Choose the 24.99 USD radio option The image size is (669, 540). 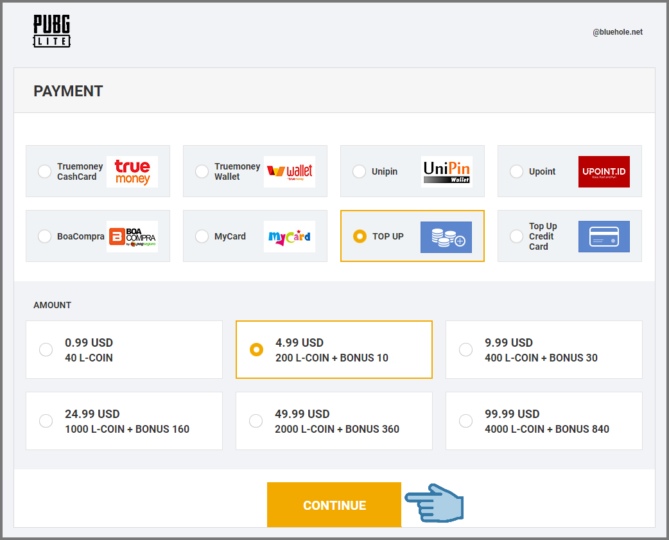(x=46, y=421)
